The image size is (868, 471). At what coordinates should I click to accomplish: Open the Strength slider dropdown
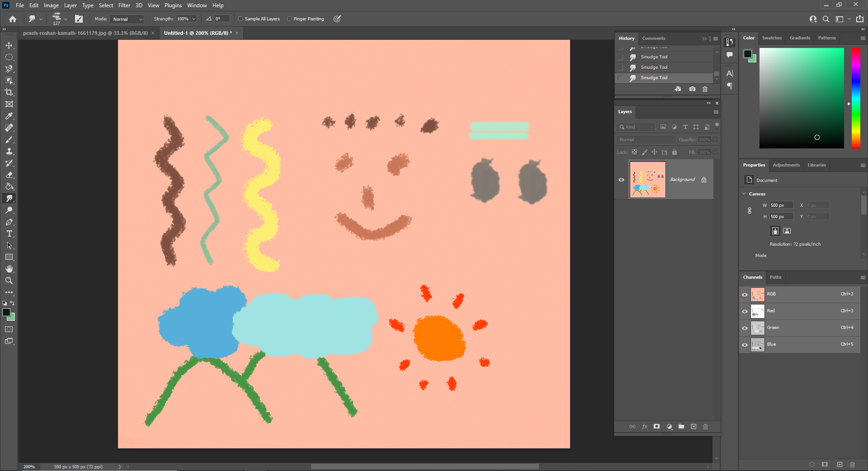click(x=193, y=19)
